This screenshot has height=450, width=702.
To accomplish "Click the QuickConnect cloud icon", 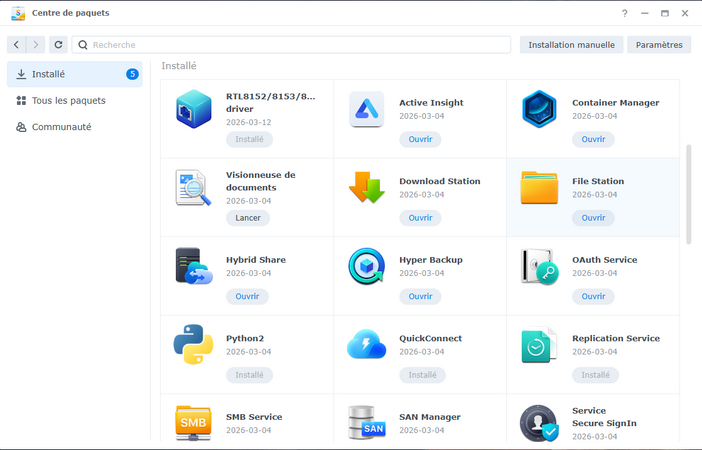I will 366,344.
